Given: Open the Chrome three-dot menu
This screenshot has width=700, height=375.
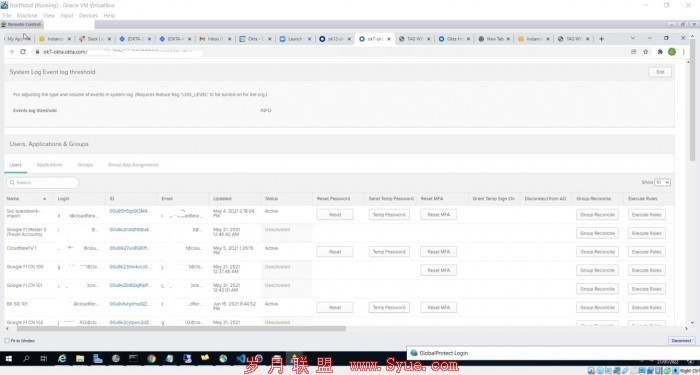Looking at the screenshot, I should coord(683,52).
